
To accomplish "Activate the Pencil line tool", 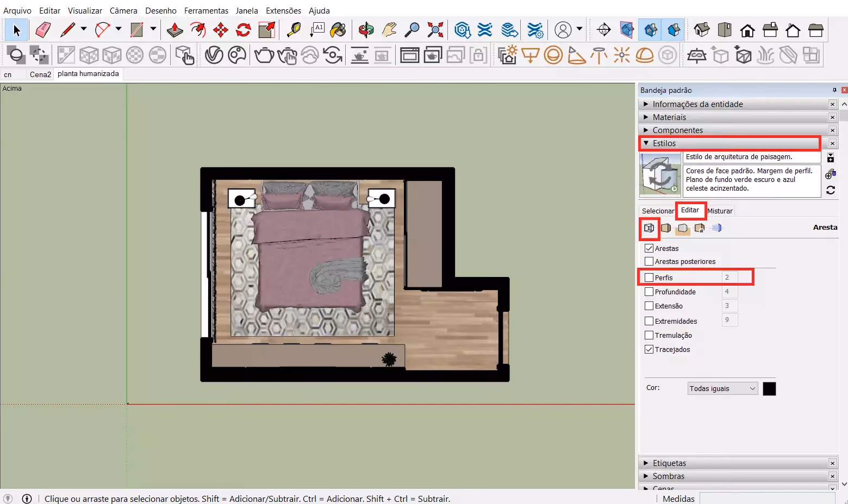I will point(67,30).
